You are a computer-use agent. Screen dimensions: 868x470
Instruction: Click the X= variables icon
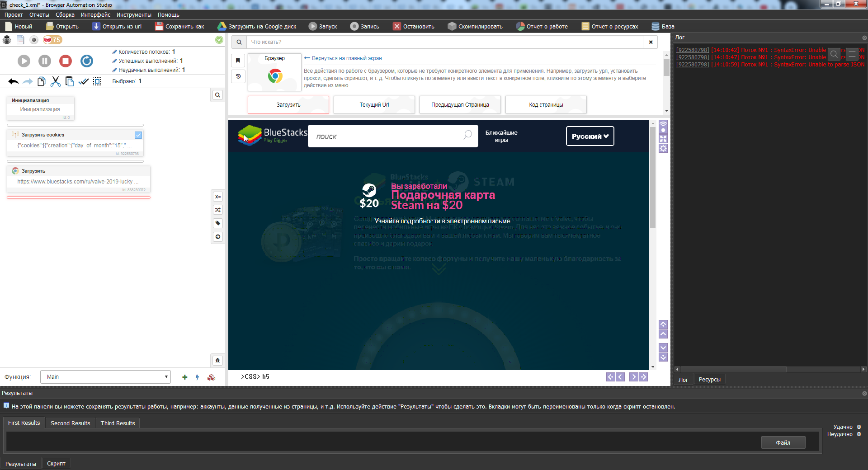tap(218, 197)
